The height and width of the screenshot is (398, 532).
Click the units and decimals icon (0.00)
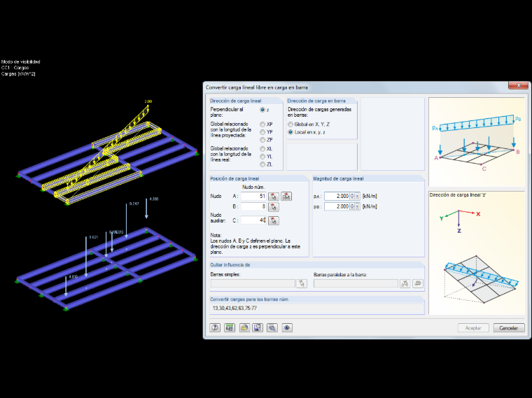(230, 328)
